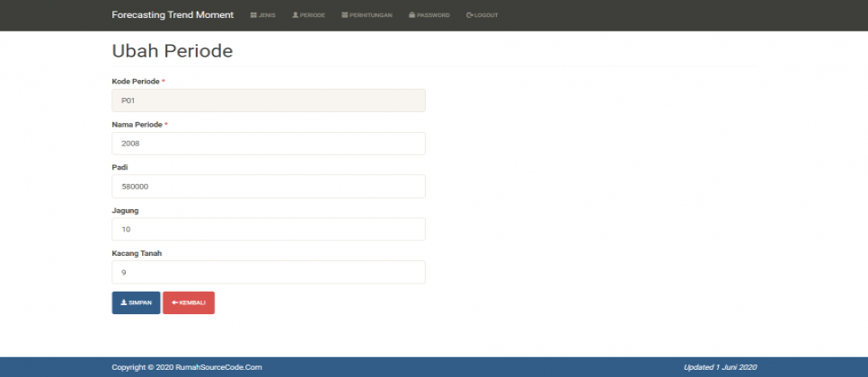Screen dimensions: 868x377
Task: Click the Ubah Periode heading
Action: click(x=173, y=51)
